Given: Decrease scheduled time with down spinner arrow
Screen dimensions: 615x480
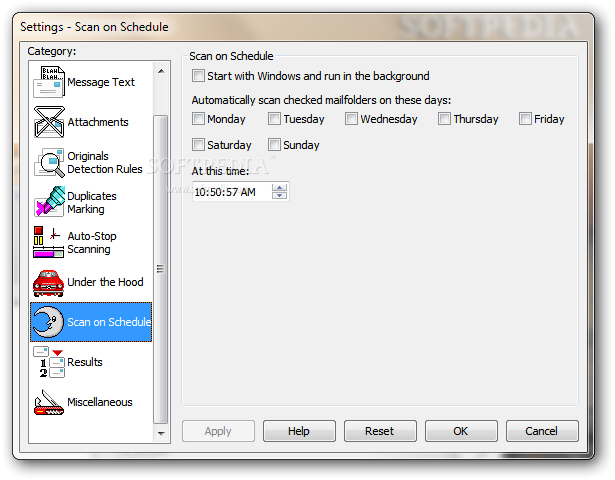Looking at the screenshot, I should [x=279, y=195].
